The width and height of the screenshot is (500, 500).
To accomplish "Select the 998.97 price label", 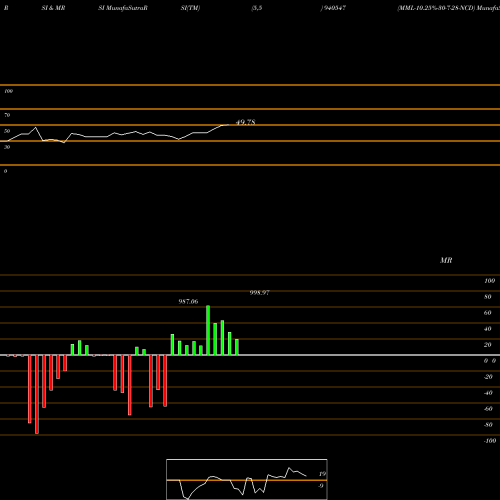I will click(260, 293).
